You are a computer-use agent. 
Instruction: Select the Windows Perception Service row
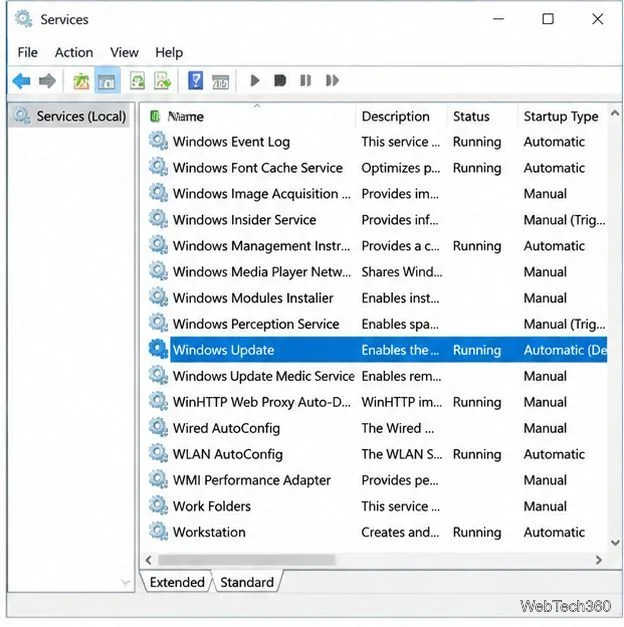pos(377,323)
